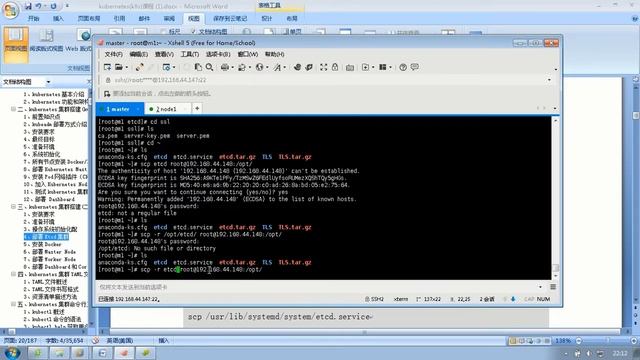Click the Word zoom percentage 138% button
The image size is (640, 360).
[x=562, y=340]
